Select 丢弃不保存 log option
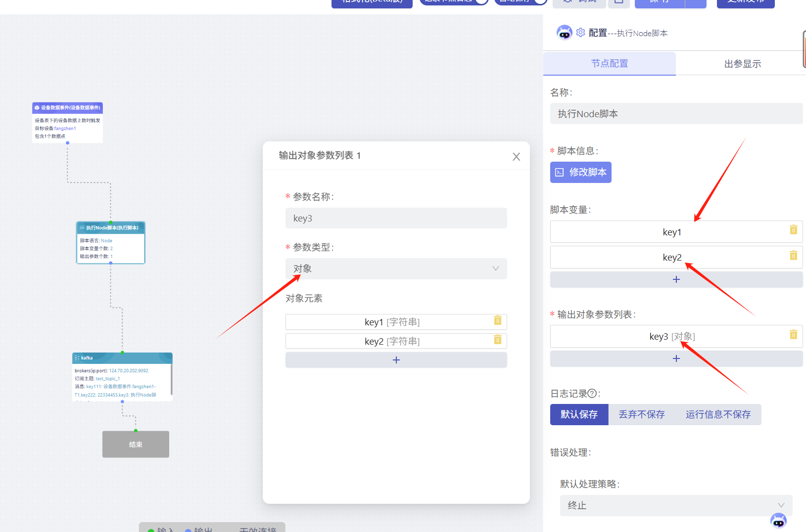806x532 pixels. [x=642, y=414]
